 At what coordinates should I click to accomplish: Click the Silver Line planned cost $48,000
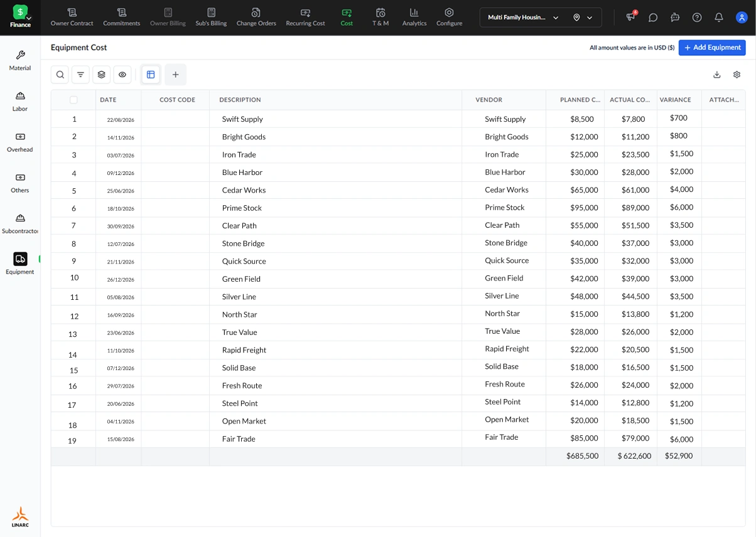pos(584,297)
